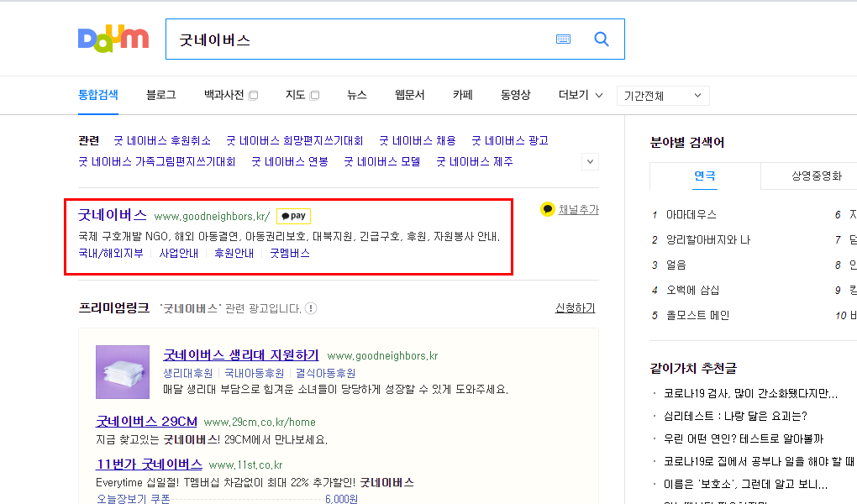Open the 결식아동후원 ad sublink
857x504 pixels.
click(326, 373)
